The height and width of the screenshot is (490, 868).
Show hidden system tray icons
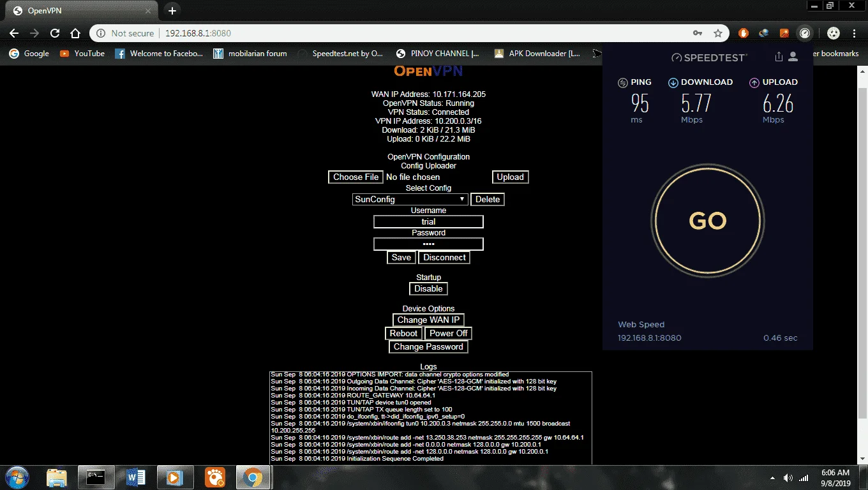point(773,478)
